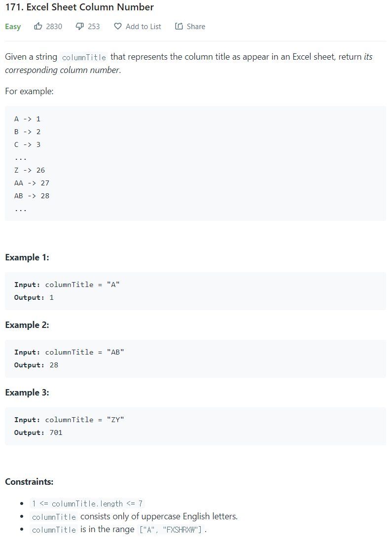Click the heart Add to List icon
The width and height of the screenshot is (392, 539).
[117, 26]
